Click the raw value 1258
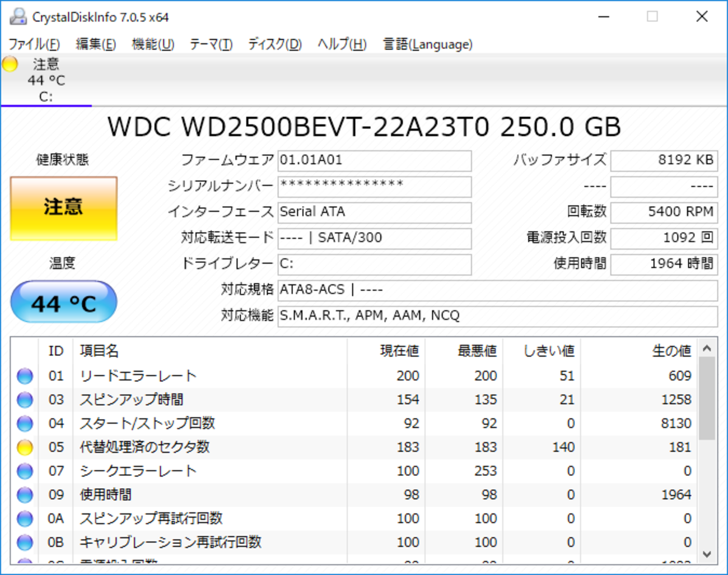The height and width of the screenshot is (575, 728). click(x=676, y=400)
